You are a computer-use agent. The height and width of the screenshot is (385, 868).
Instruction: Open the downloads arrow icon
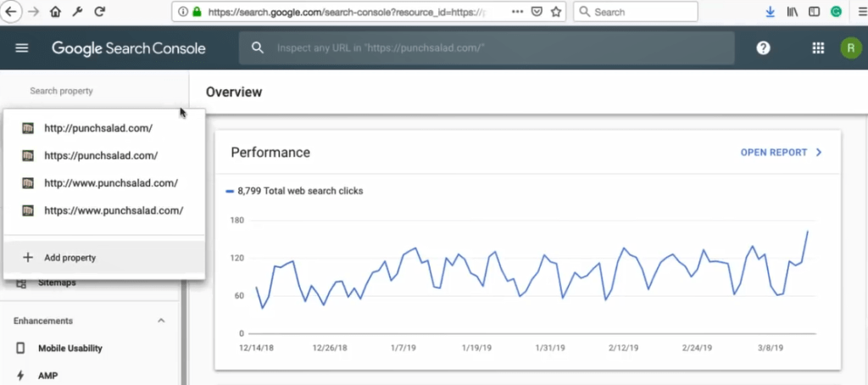[x=770, y=12]
